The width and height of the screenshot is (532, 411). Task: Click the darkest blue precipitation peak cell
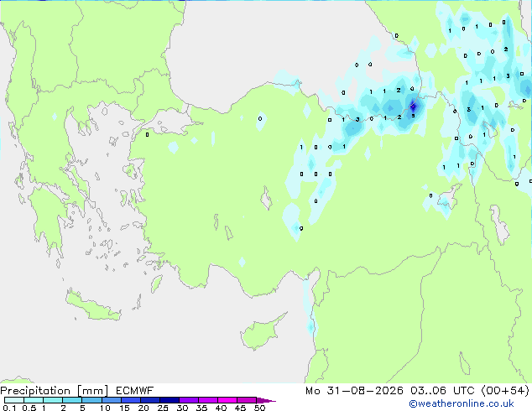[413, 107]
